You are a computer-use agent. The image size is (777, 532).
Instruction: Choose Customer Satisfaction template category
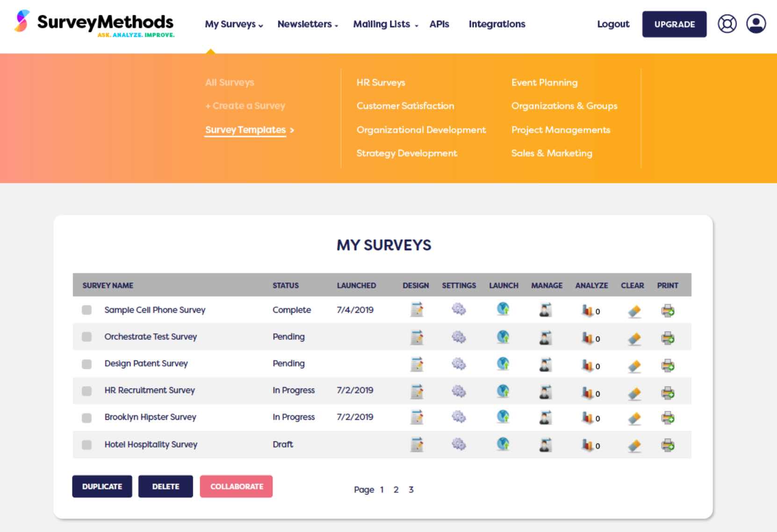[405, 106]
